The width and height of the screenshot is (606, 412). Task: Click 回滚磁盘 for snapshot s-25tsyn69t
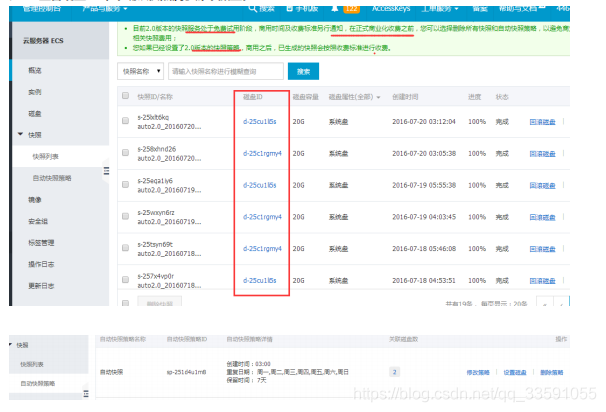[542, 249]
